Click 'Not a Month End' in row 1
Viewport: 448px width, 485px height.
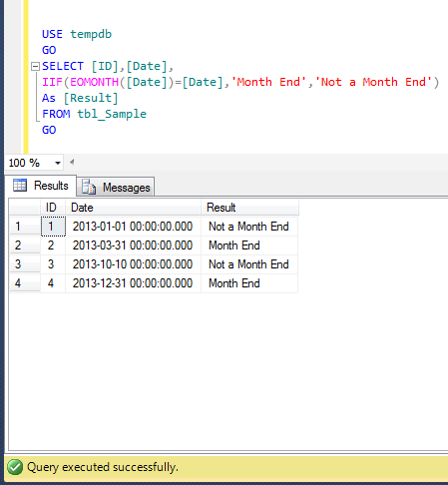tap(248, 227)
